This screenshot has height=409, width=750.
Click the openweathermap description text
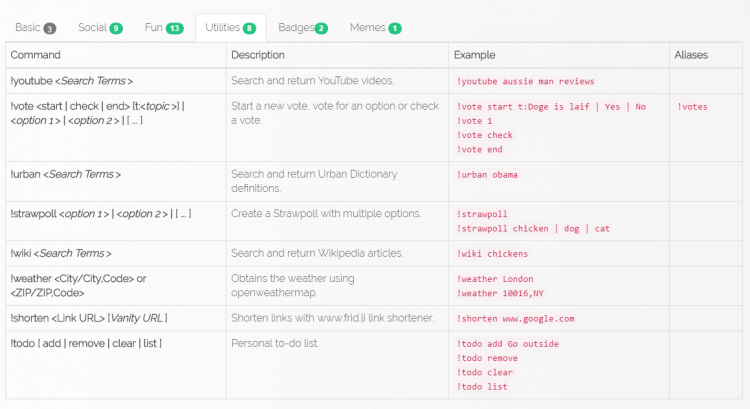(293, 286)
